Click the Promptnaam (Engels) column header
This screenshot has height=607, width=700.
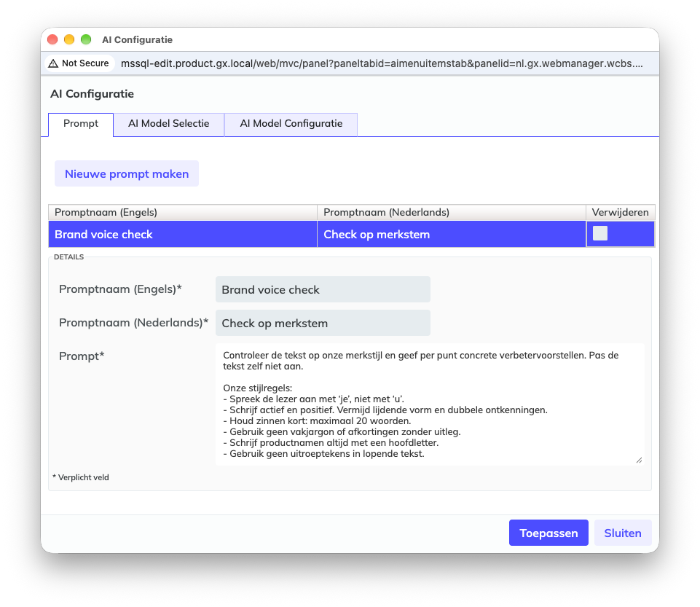(183, 213)
